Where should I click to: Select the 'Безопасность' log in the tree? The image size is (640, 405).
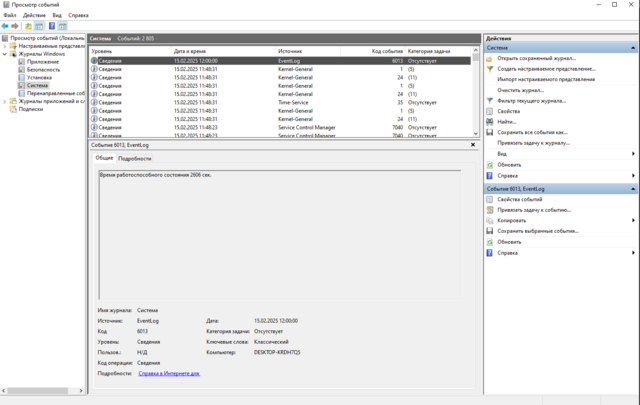(43, 69)
